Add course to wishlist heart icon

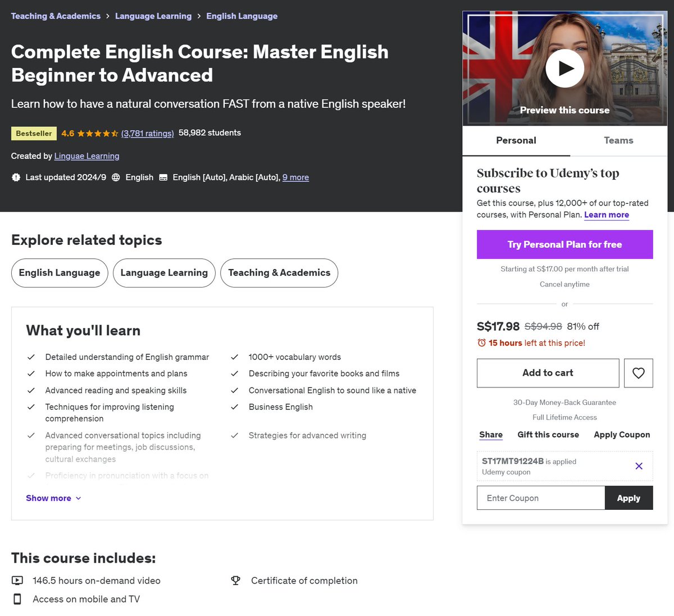[638, 373]
